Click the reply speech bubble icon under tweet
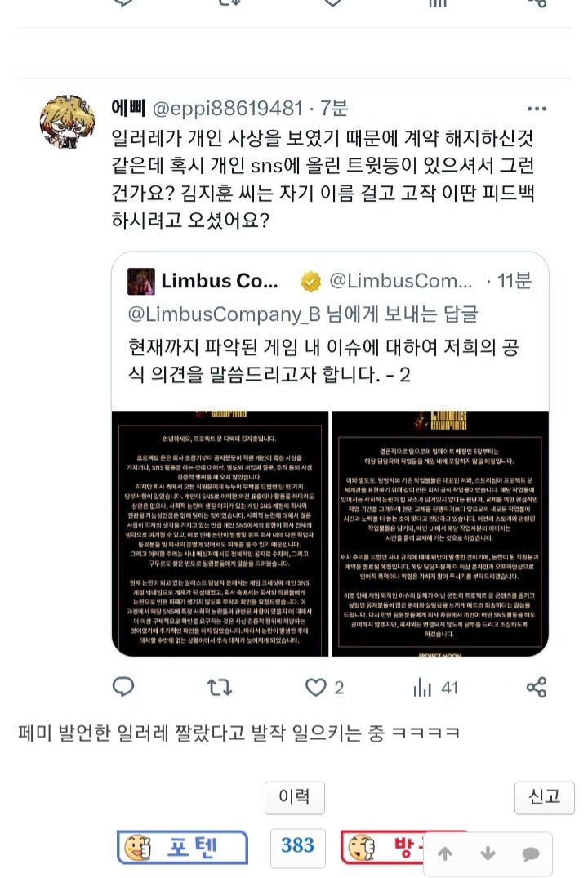 pyautogui.click(x=123, y=687)
